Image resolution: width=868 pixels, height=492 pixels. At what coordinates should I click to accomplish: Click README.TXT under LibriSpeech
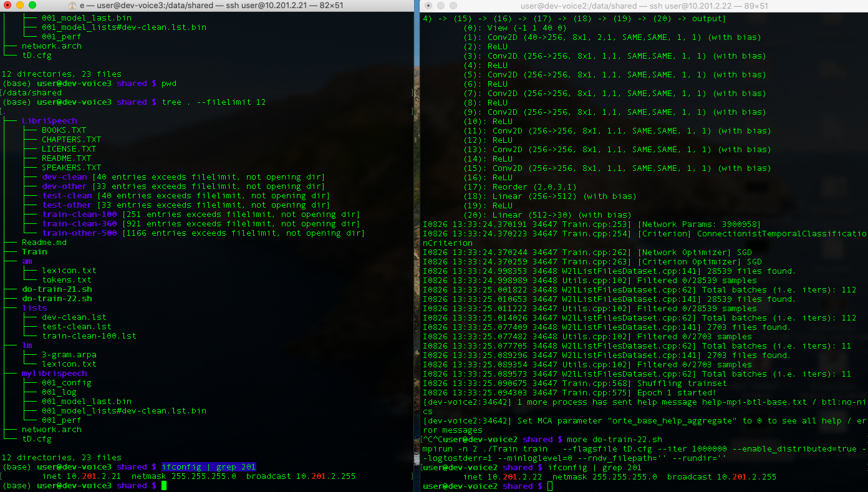coord(66,158)
